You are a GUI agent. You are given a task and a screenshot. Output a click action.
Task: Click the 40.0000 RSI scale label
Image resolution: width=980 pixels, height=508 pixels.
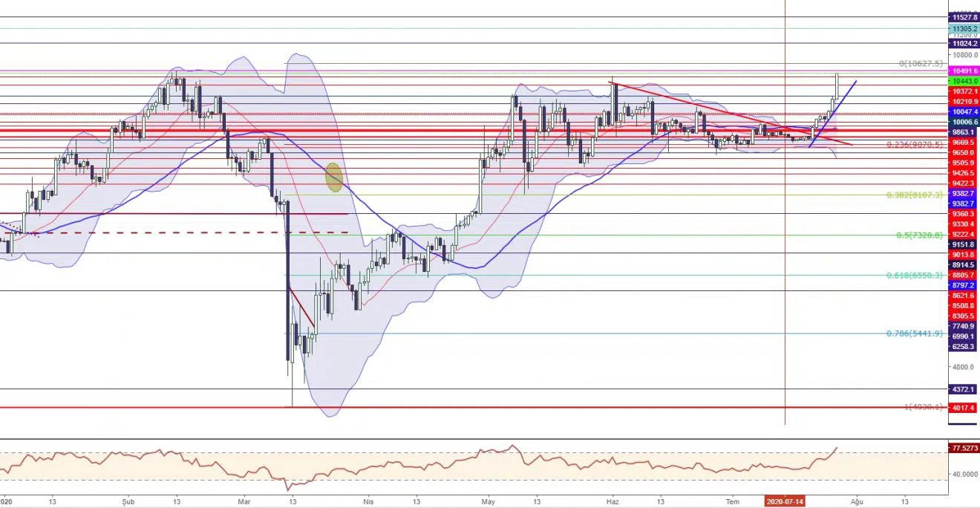[964, 474]
